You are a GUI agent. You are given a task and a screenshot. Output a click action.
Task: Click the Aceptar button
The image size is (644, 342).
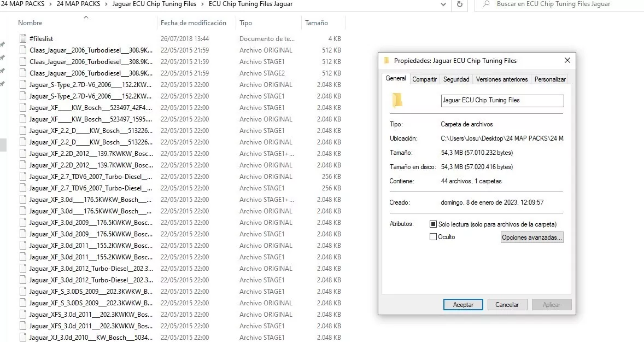click(463, 305)
